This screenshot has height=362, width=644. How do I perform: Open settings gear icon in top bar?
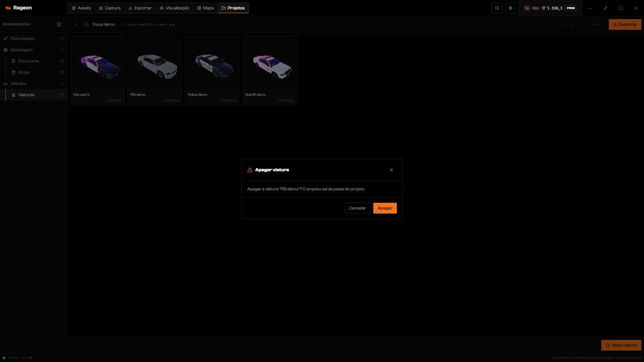[x=511, y=8]
